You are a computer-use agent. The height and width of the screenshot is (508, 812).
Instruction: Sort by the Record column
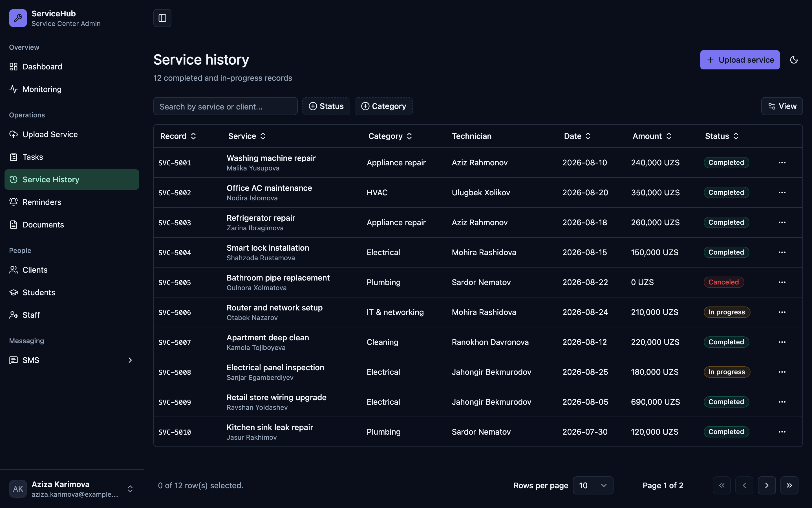[x=178, y=136]
